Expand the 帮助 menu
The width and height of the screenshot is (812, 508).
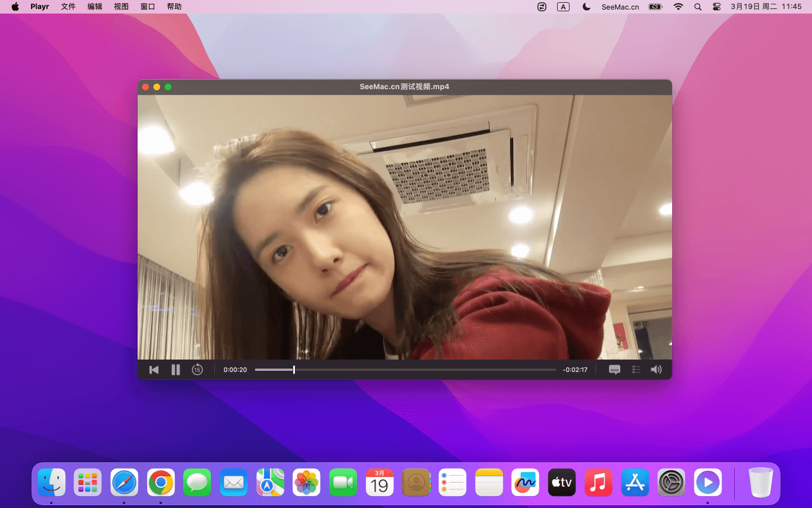174,7
